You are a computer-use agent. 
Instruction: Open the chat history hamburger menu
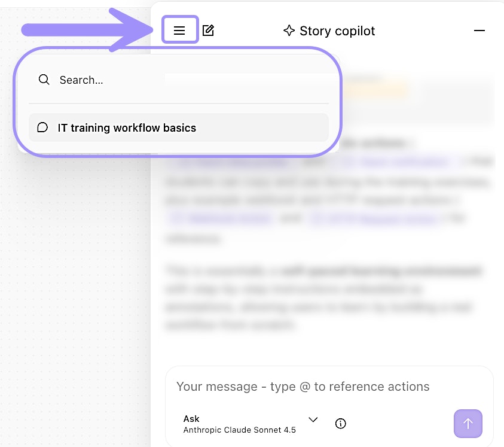179,31
